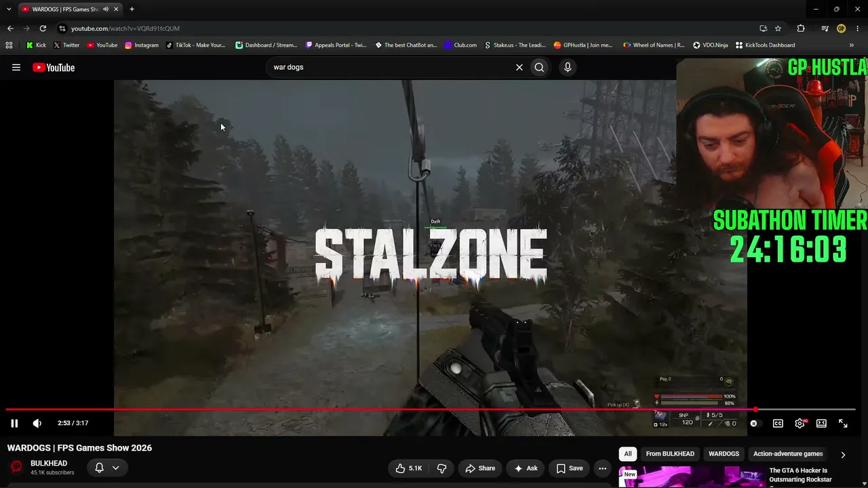Open the Instagram bookmark
This screenshot has width=868, height=488.
point(142,45)
